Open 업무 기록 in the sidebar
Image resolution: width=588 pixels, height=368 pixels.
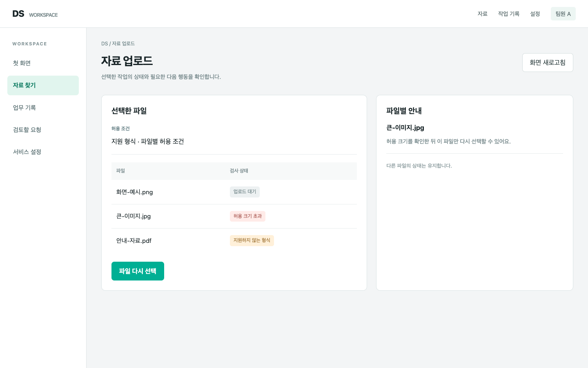point(43,108)
